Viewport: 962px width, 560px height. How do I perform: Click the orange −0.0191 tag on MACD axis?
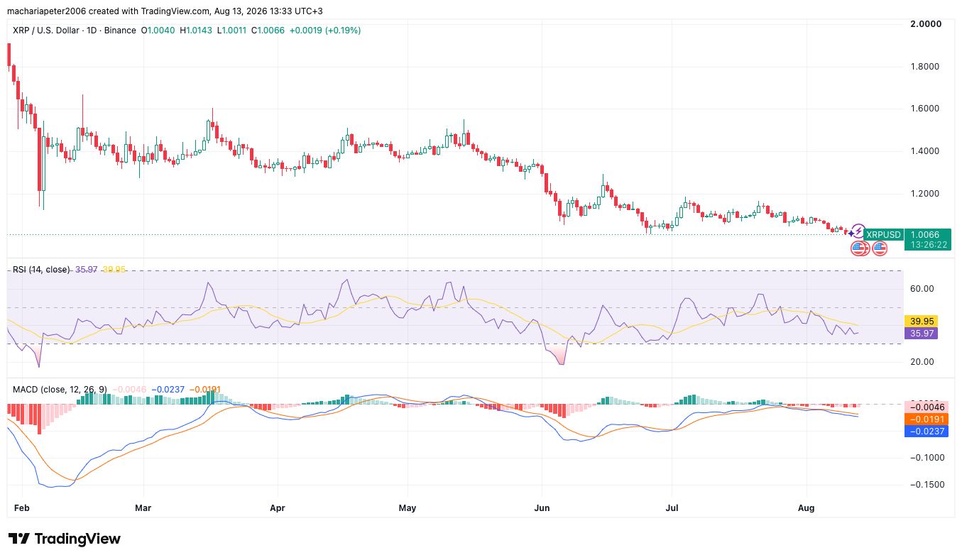click(926, 419)
